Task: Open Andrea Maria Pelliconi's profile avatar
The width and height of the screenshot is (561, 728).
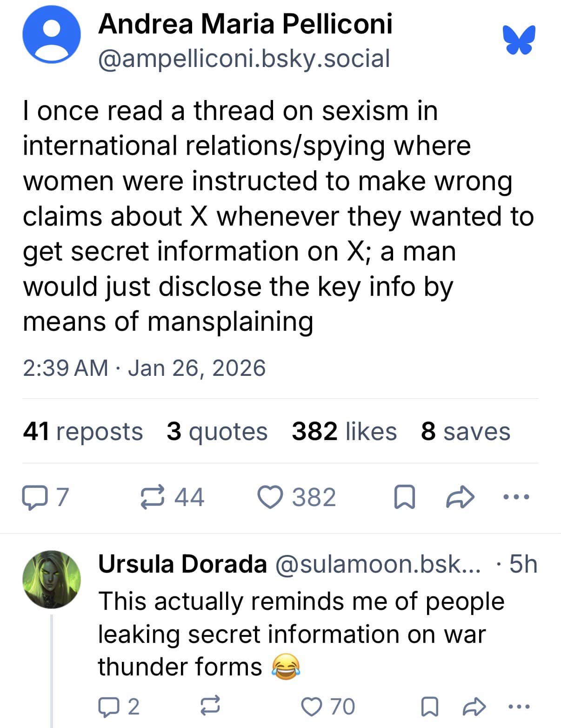Action: click(51, 36)
